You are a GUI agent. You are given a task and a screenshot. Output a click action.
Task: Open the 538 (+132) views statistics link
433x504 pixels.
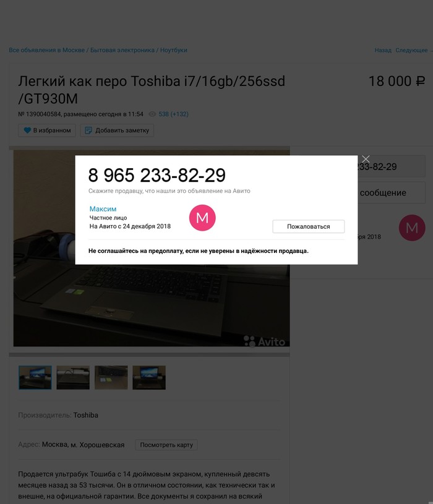[x=174, y=114]
